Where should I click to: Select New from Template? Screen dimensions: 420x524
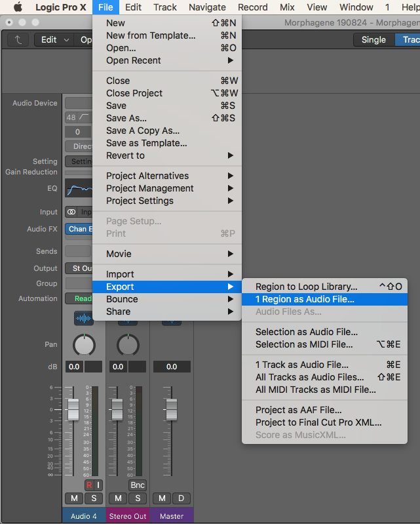pyautogui.click(x=167, y=35)
